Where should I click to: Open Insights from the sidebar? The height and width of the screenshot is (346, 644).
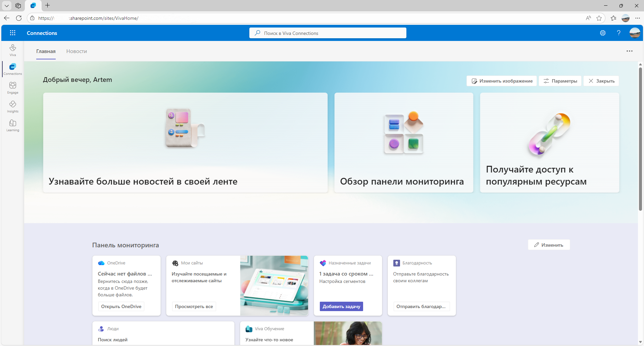pos(12,106)
